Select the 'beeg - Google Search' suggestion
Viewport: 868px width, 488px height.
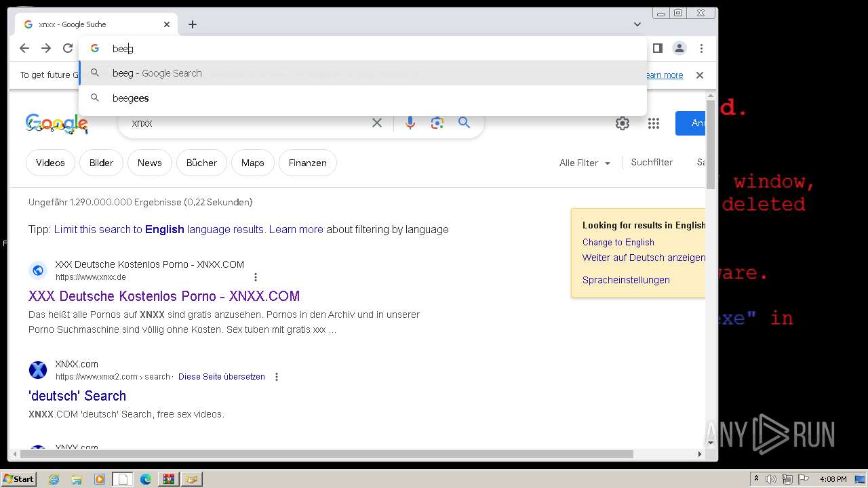(363, 73)
